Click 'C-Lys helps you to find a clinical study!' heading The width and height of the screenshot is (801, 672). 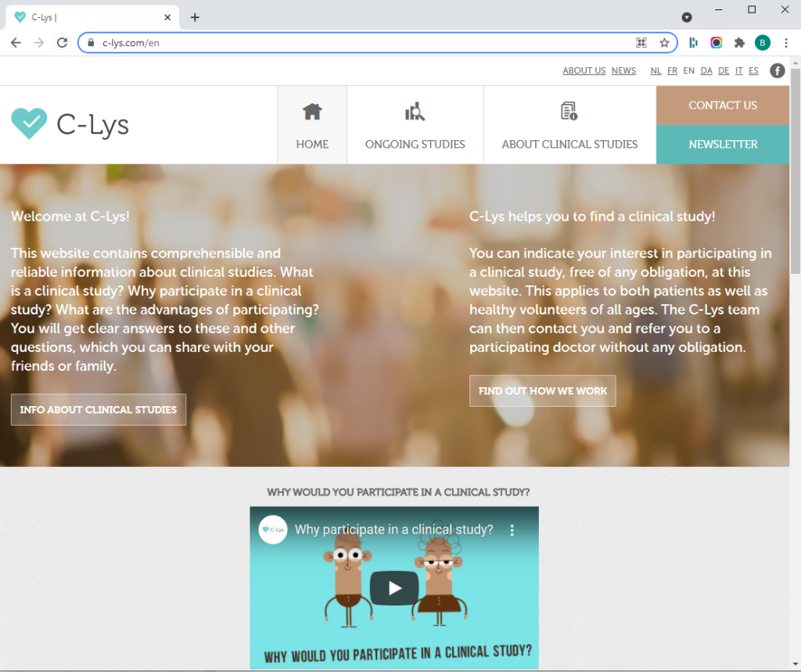coord(592,216)
